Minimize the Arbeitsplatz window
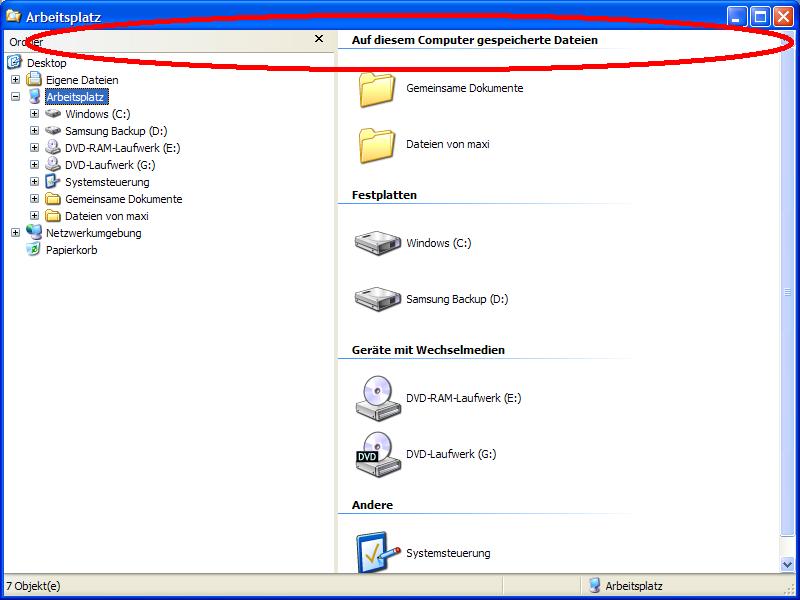Viewport: 800px width, 600px height. tap(736, 16)
